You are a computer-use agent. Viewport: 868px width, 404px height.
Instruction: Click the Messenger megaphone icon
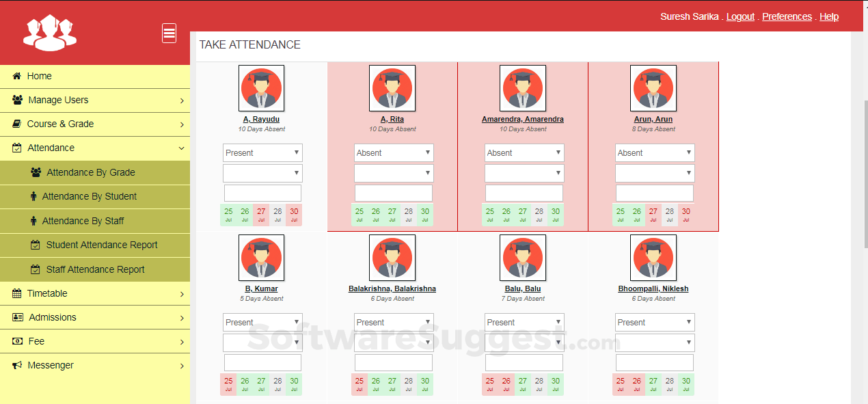point(16,365)
